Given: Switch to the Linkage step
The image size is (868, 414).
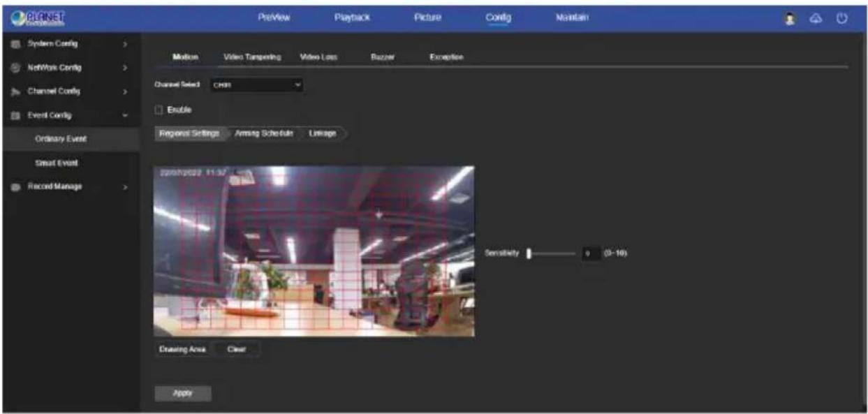Looking at the screenshot, I should coord(323,133).
